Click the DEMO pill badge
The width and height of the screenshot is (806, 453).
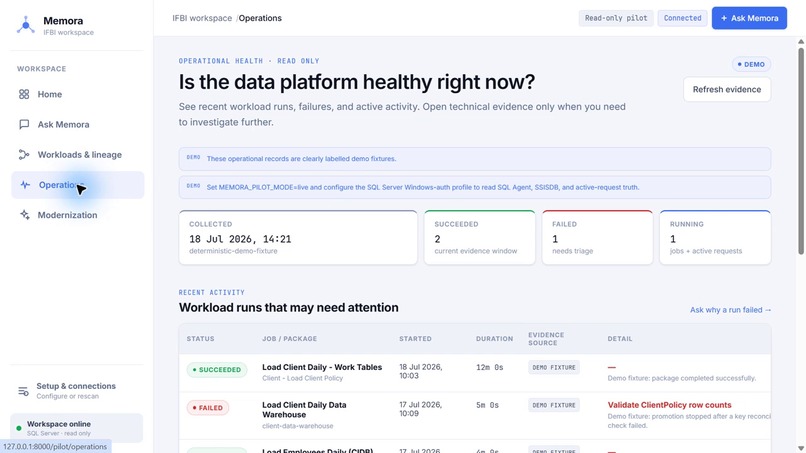[x=751, y=64]
